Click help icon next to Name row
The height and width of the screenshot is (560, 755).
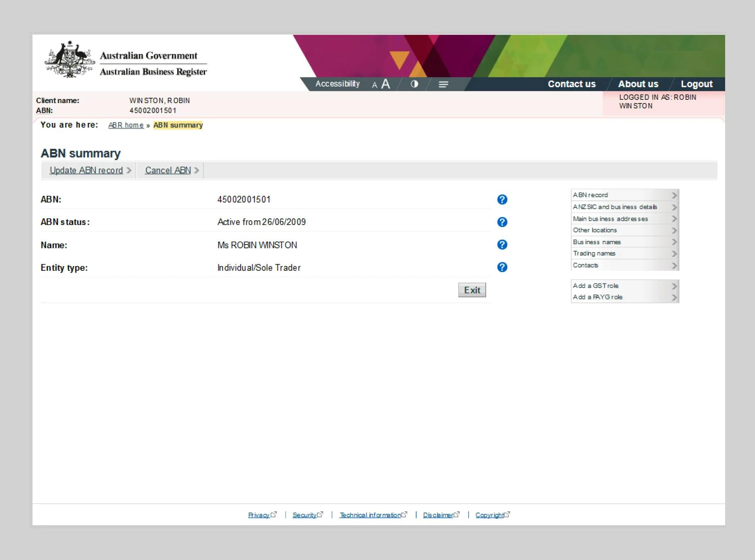[502, 245]
